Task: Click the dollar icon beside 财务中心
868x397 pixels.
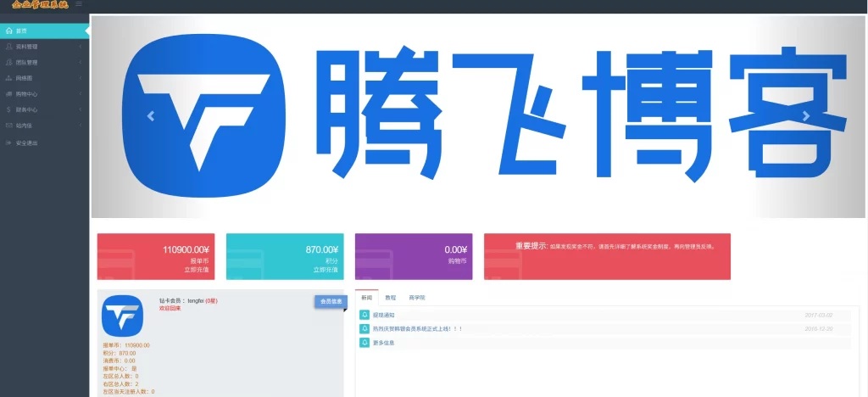Action: click(x=8, y=109)
